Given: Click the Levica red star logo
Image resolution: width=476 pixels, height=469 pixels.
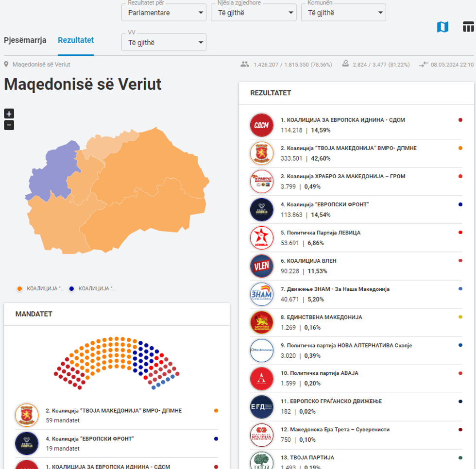Looking at the screenshot, I should point(262,237).
